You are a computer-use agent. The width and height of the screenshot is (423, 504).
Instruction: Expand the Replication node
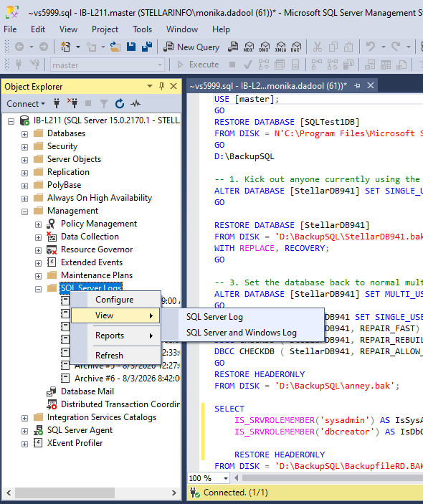point(25,173)
